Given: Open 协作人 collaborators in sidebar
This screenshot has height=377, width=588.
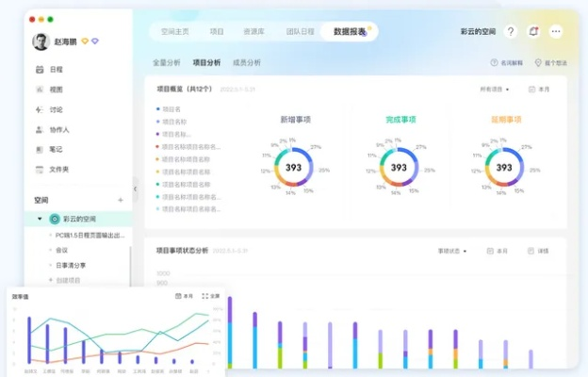Looking at the screenshot, I should 57,129.
